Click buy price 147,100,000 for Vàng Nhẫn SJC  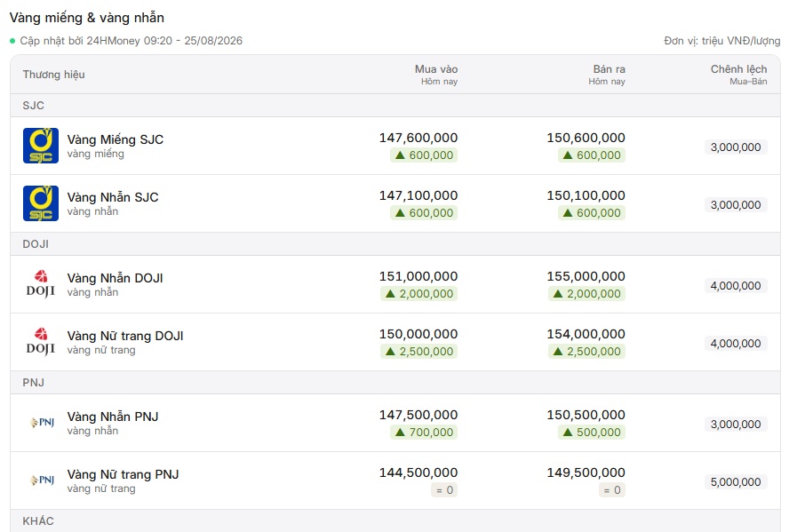point(418,195)
